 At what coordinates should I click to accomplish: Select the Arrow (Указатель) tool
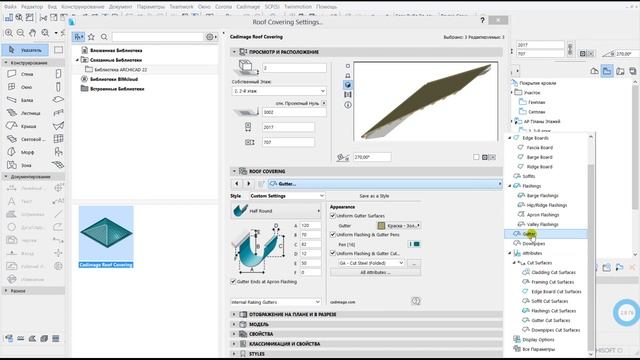tap(25, 50)
